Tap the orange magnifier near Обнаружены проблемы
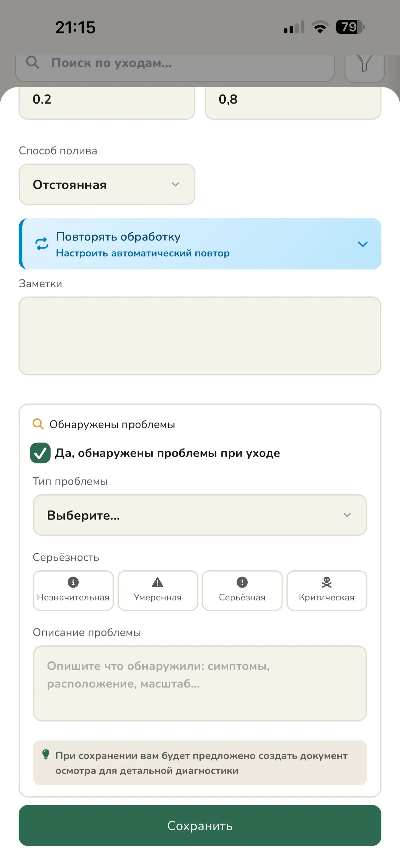This screenshot has width=400, height=868. point(38,424)
